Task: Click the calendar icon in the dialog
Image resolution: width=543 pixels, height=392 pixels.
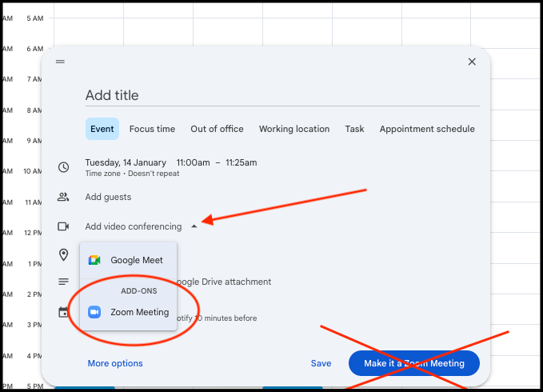Action: [63, 312]
